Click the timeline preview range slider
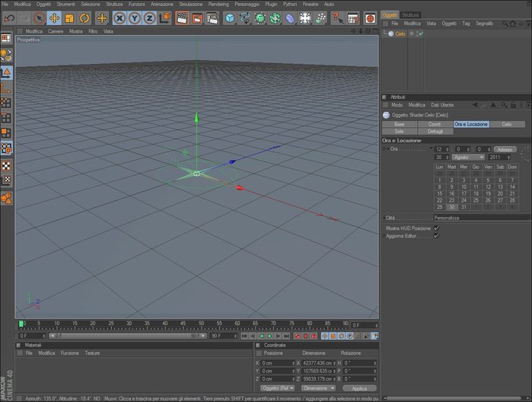The width and height of the screenshot is (532, 402). 128,336
